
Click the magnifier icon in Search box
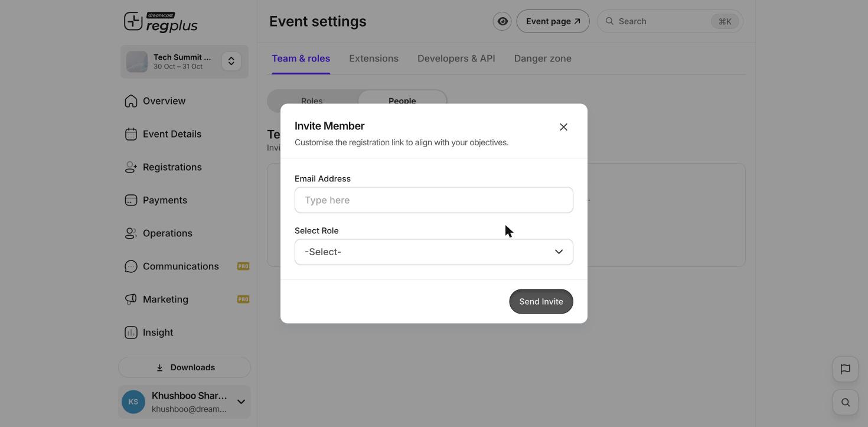[609, 21]
